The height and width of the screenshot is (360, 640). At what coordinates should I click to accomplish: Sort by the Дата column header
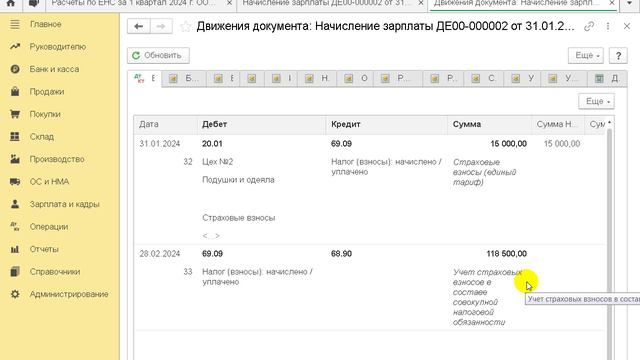point(165,124)
